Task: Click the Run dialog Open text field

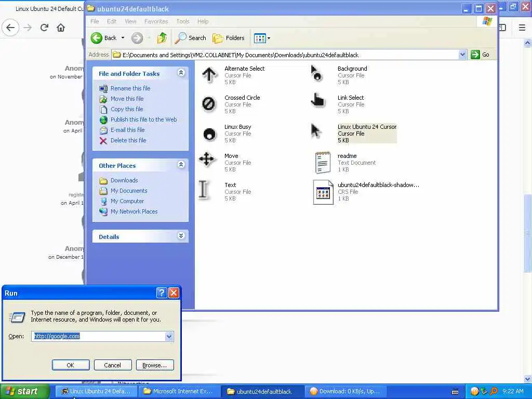Action: [98, 336]
